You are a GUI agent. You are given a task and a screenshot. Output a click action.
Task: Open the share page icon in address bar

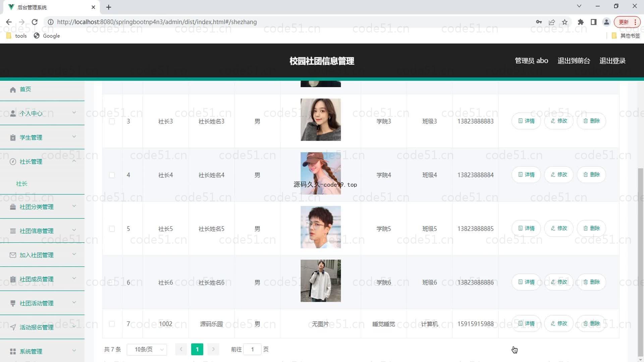(x=552, y=22)
